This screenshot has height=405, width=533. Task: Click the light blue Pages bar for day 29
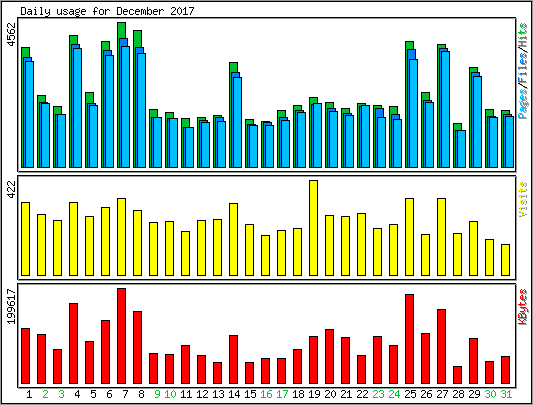coord(477,122)
